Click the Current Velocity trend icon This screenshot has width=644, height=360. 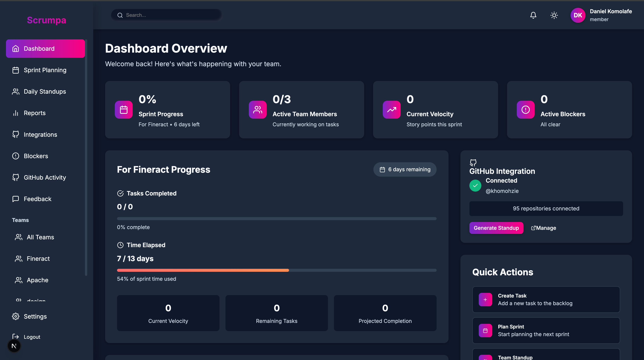point(392,109)
